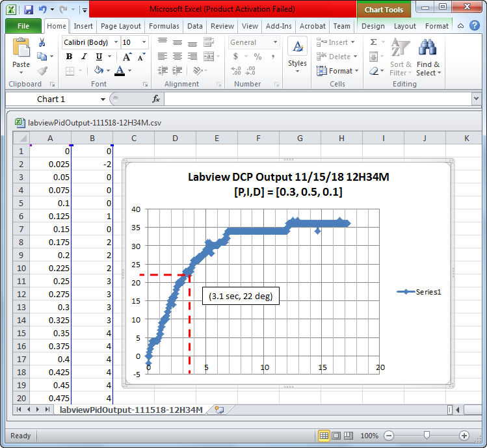The height and width of the screenshot is (448, 487).
Task: Click the Orientation icon
Action: pos(198,71)
